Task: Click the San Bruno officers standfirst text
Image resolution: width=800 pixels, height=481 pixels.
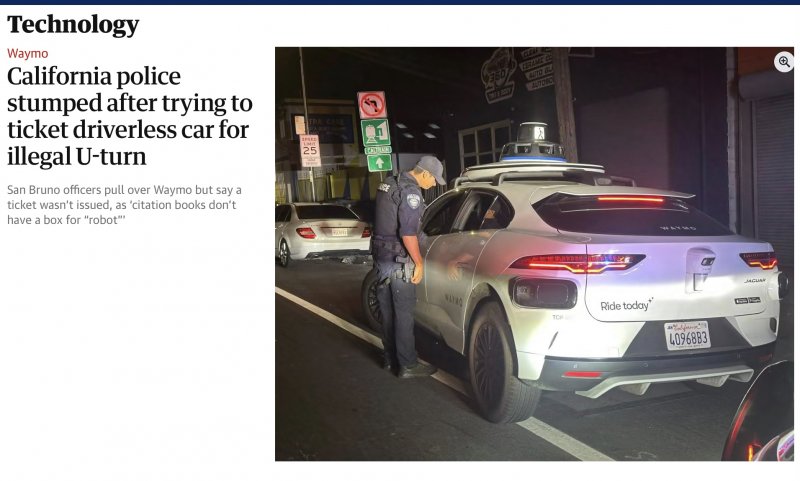Action: tap(124, 205)
